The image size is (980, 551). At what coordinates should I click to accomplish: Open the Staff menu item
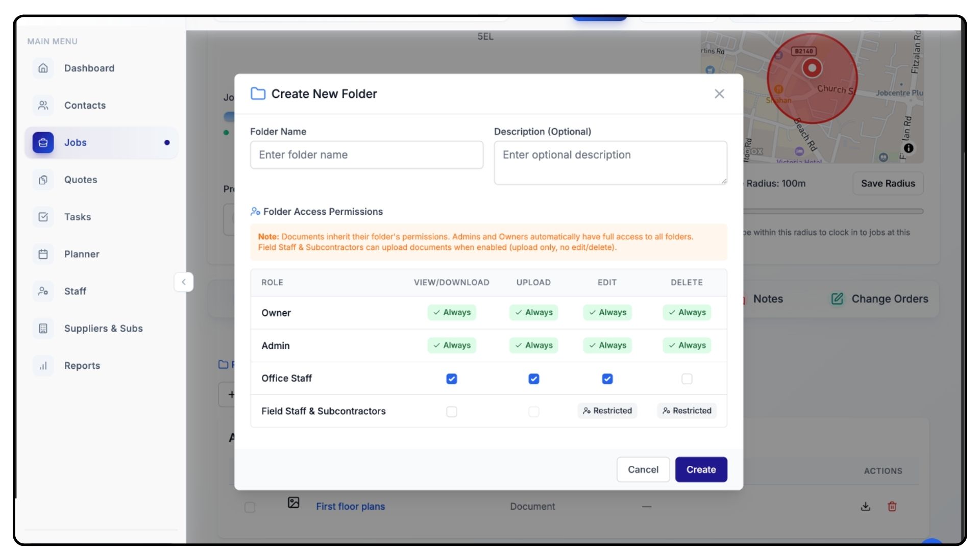[x=75, y=291]
